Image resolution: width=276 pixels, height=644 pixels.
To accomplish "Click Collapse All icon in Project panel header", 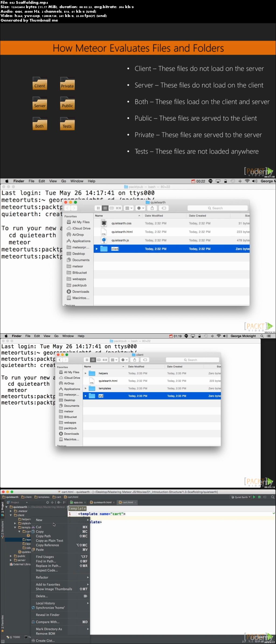I will pos(52,502).
